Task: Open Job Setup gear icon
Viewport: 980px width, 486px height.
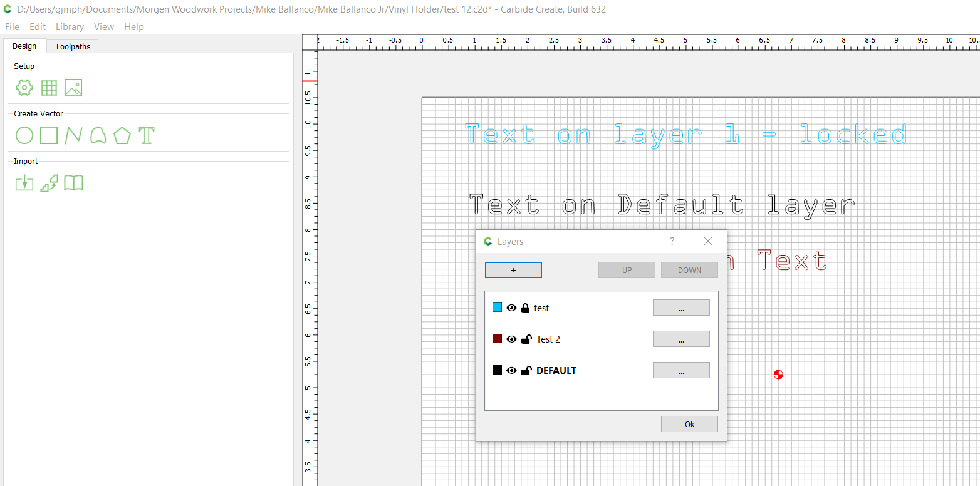Action: (x=24, y=88)
